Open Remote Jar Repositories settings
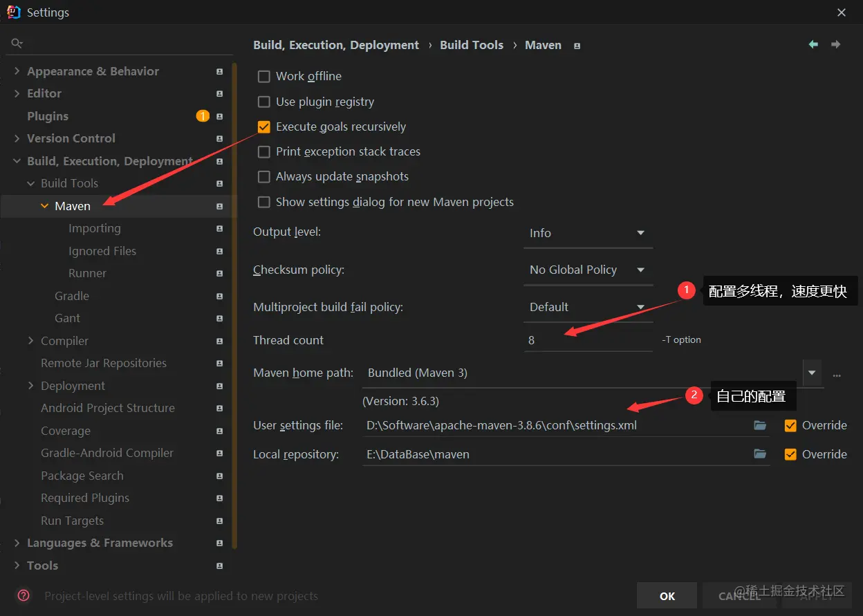This screenshot has width=863, height=616. coord(104,363)
